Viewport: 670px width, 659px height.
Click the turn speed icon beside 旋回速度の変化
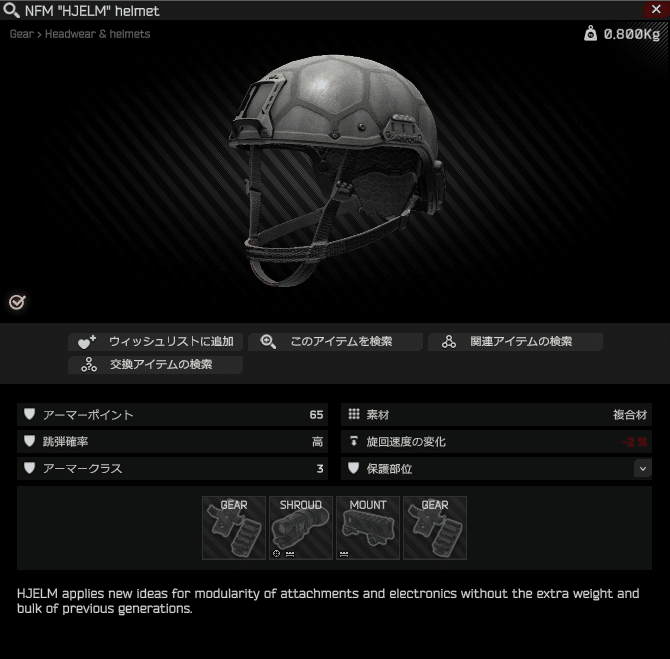click(354, 441)
